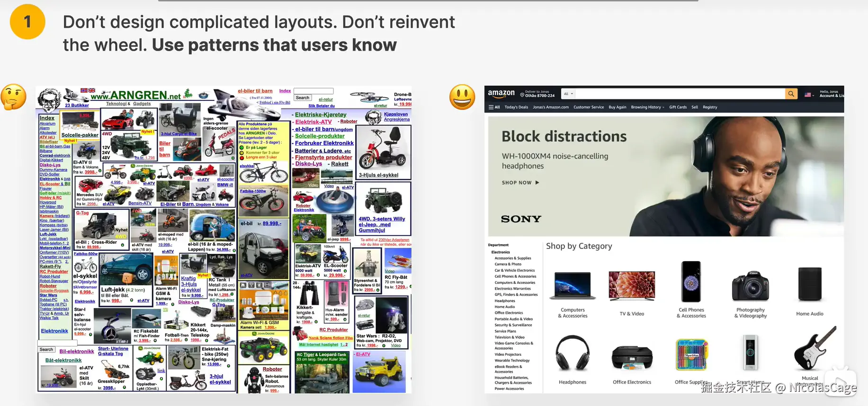Click the green Er på Lager status dot
Viewport: 868px width, 406px height.
(242, 148)
